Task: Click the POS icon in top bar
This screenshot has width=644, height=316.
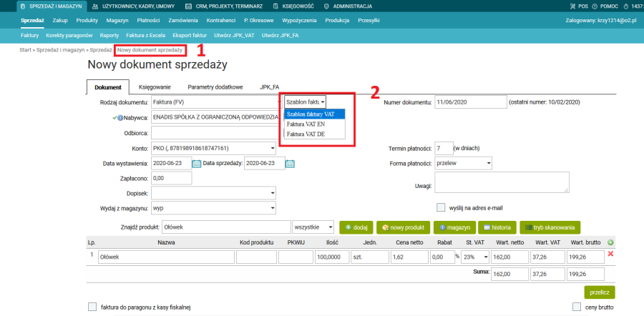Action: click(560, 6)
